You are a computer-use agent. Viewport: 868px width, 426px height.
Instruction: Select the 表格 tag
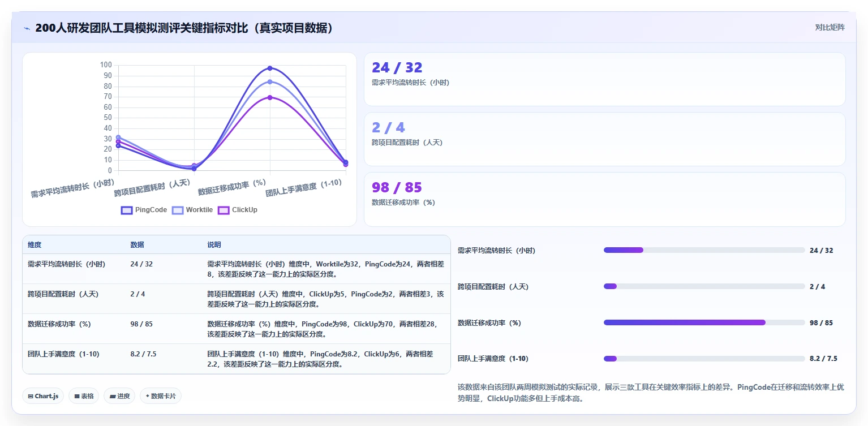pyautogui.click(x=84, y=396)
